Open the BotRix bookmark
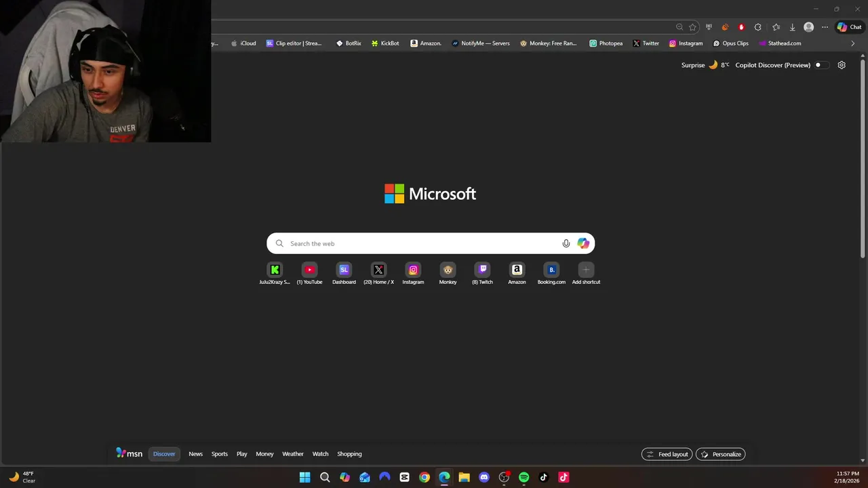Image resolution: width=868 pixels, height=488 pixels. pyautogui.click(x=349, y=43)
